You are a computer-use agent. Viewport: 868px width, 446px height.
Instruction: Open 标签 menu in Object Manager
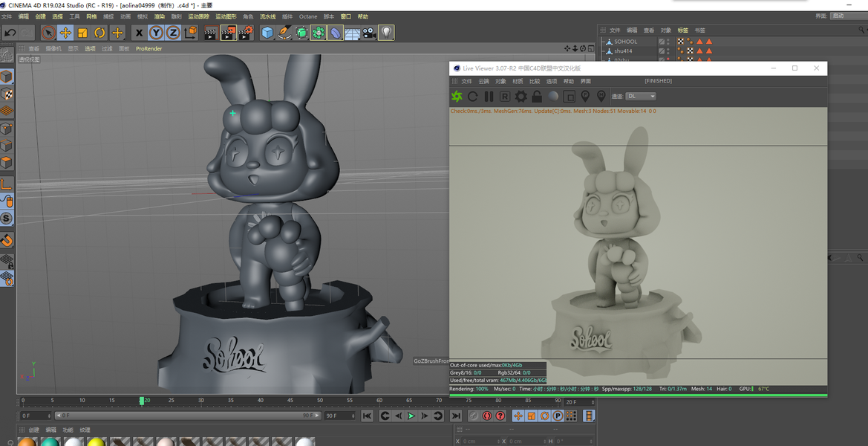683,30
